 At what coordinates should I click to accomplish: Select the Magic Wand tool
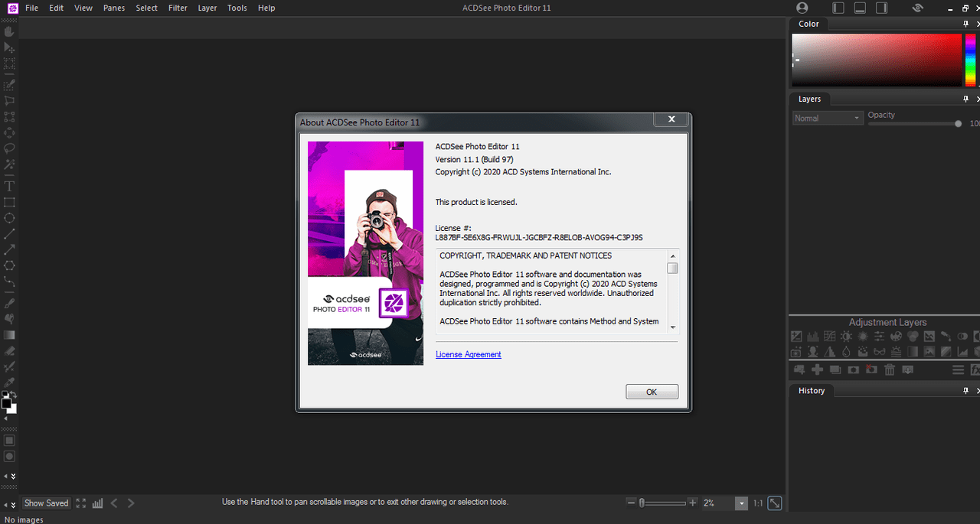(x=9, y=164)
